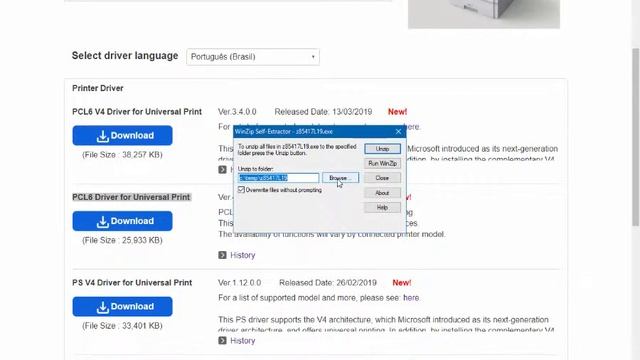Download the PS V4 Driver
The image size is (640, 360).
(x=122, y=307)
